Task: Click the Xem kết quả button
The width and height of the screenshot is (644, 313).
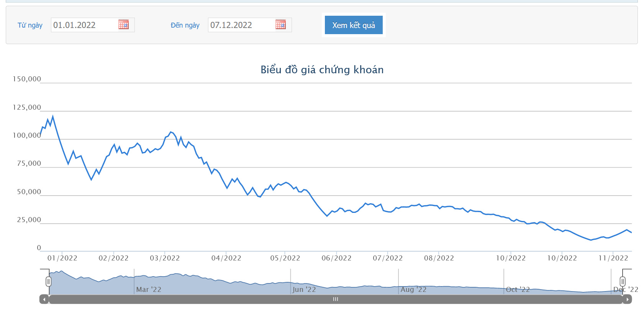Action: (354, 25)
